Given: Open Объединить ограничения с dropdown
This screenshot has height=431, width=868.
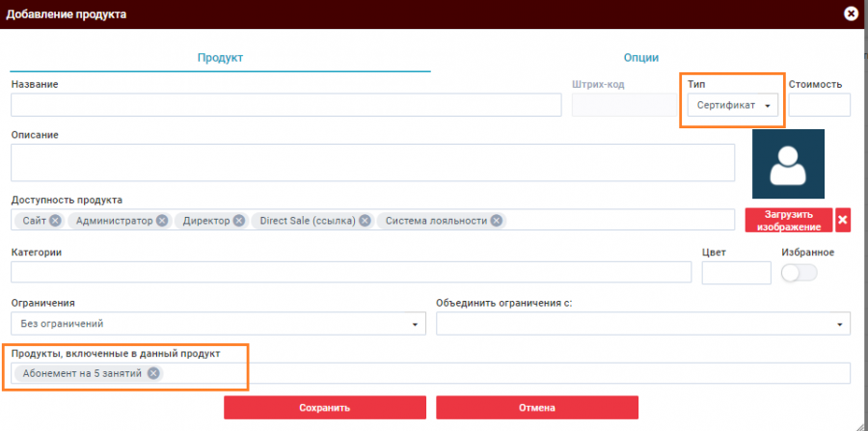Looking at the screenshot, I should click(x=643, y=324).
